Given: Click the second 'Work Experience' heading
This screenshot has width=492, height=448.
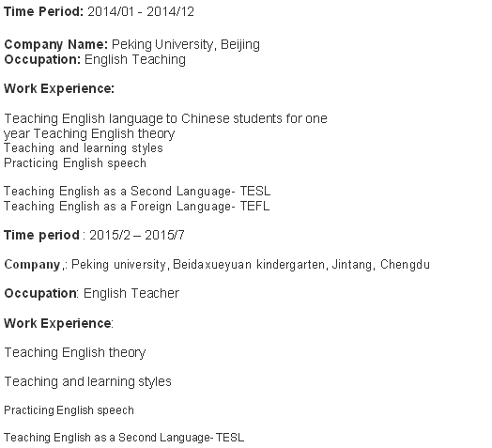Looking at the screenshot, I should point(58,323).
